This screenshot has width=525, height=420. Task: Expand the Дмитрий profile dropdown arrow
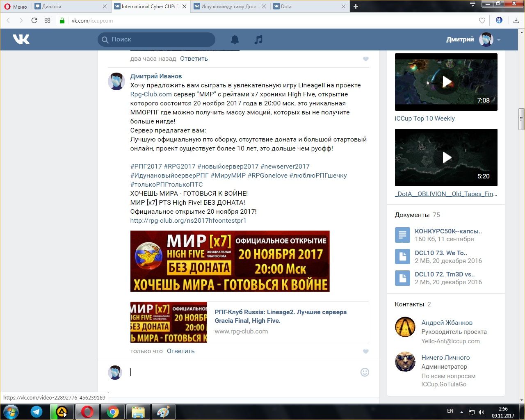[499, 40]
